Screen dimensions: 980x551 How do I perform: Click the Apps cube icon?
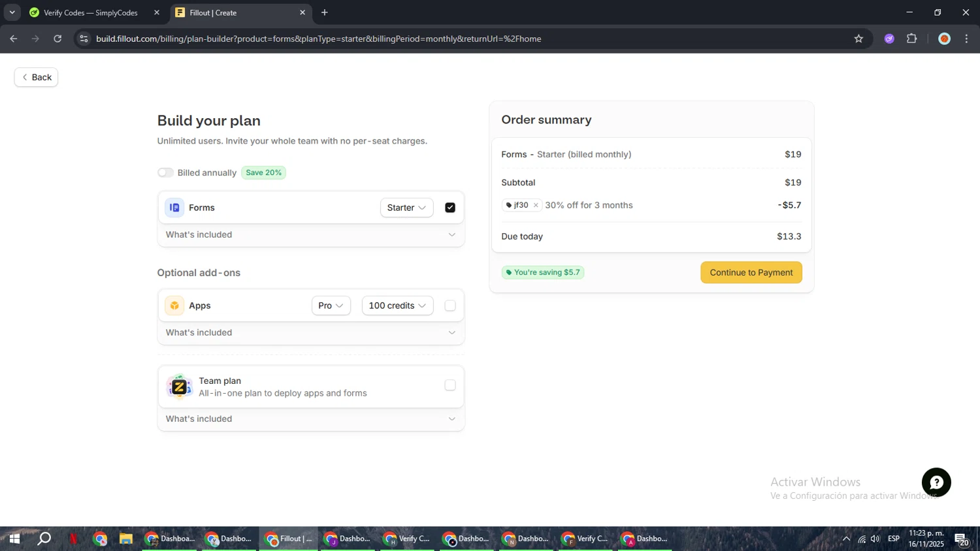[x=174, y=306]
